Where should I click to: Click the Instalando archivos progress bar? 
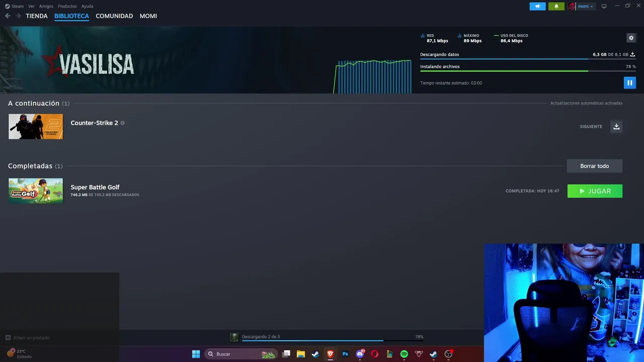528,71
